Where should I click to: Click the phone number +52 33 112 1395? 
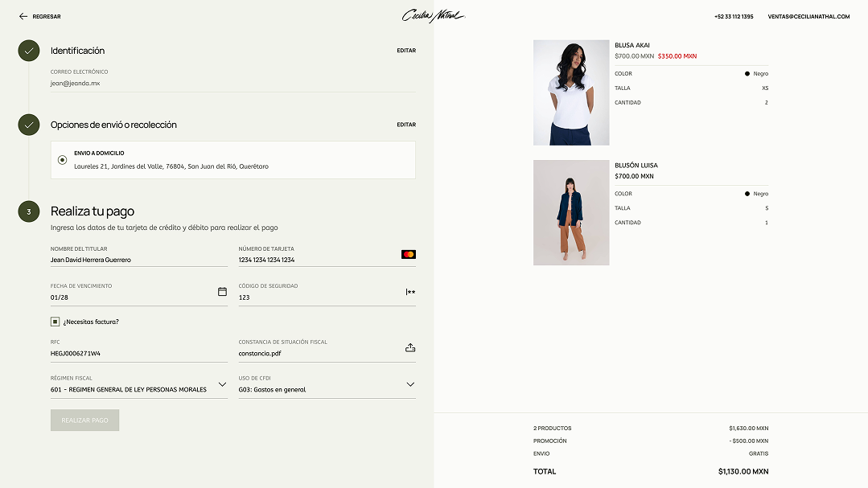point(734,17)
